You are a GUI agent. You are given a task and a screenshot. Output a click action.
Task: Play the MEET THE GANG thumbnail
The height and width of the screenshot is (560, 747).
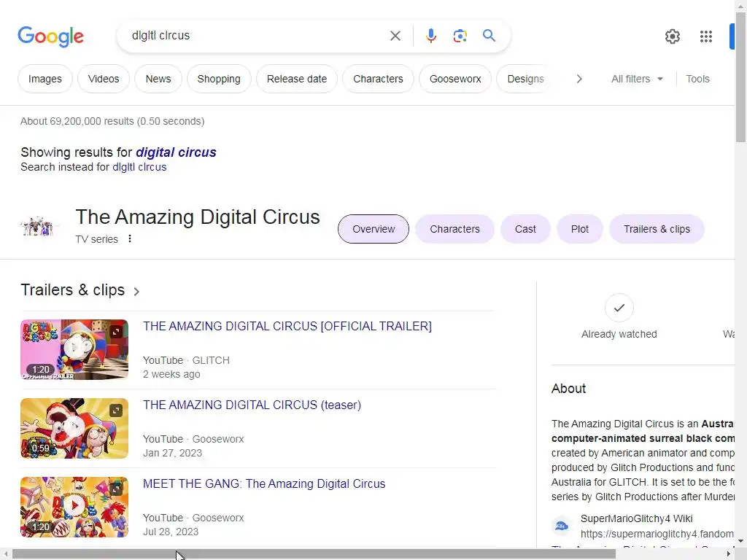(74, 507)
